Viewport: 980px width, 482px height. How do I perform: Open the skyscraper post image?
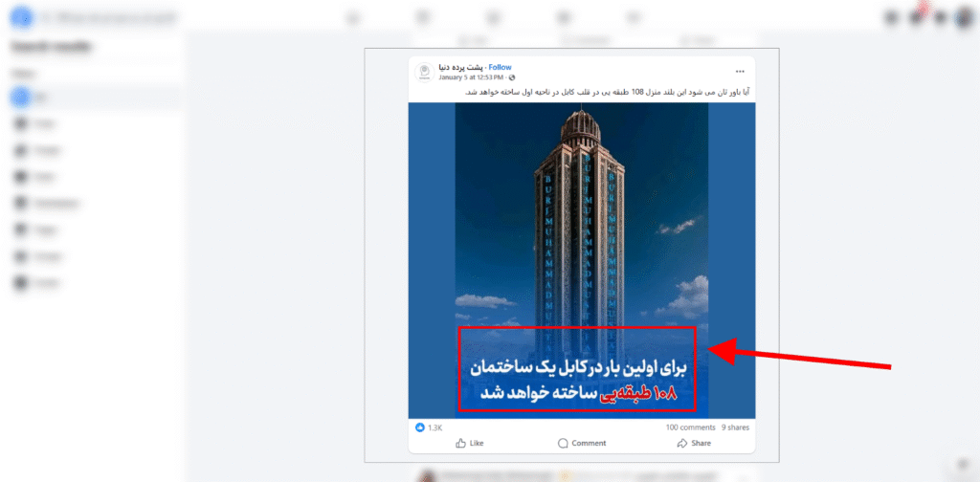point(582,260)
